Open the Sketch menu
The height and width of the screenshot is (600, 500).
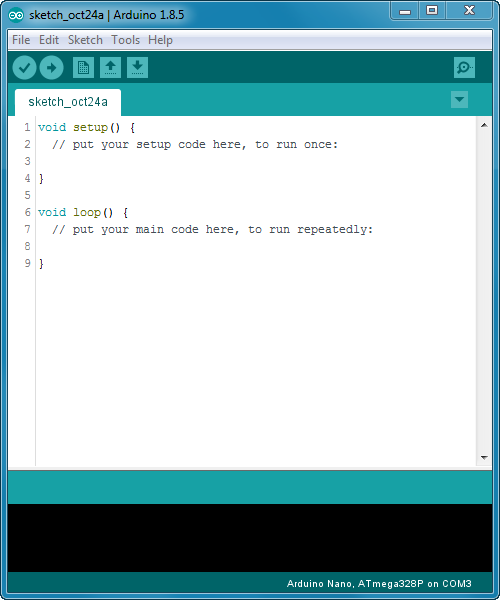(85, 40)
